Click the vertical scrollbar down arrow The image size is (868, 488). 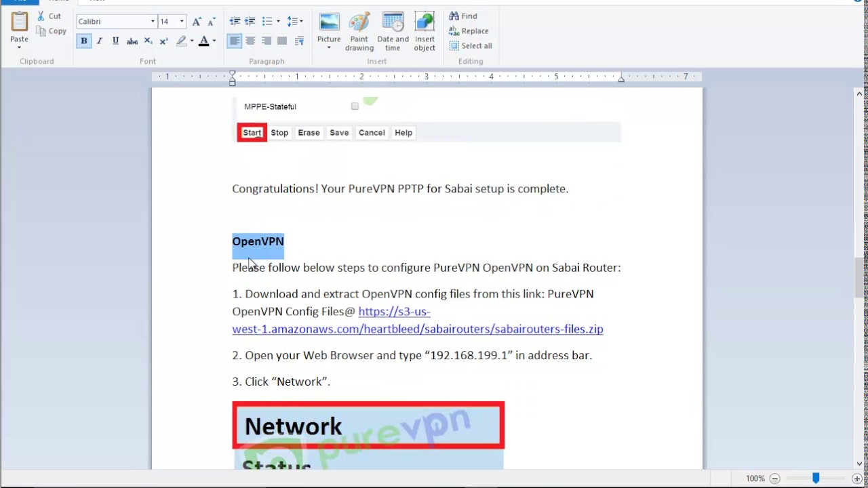[x=860, y=464]
